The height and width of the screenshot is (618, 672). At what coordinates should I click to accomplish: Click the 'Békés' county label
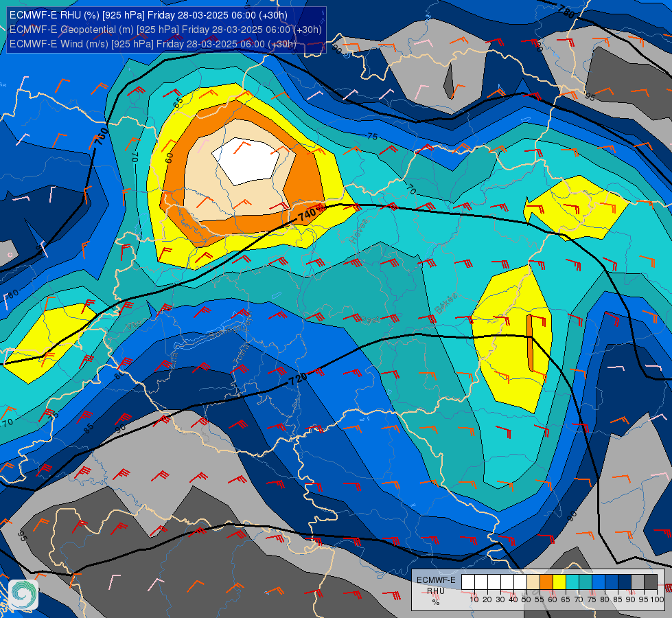[445, 304]
